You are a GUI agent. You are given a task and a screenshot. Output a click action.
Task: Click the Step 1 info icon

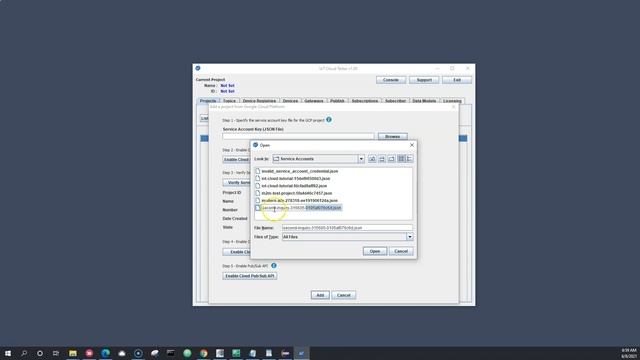(x=329, y=120)
